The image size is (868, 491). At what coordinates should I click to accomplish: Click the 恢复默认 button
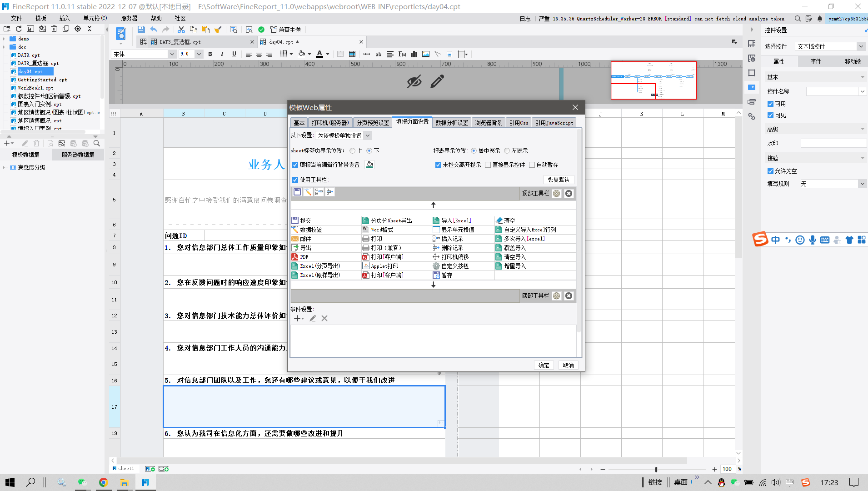pos(558,180)
